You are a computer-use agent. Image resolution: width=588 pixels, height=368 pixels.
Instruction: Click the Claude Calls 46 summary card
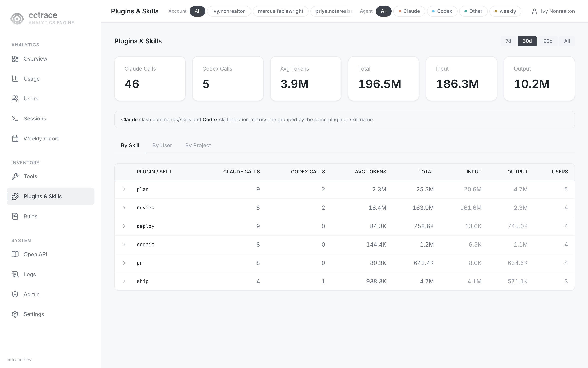click(150, 79)
